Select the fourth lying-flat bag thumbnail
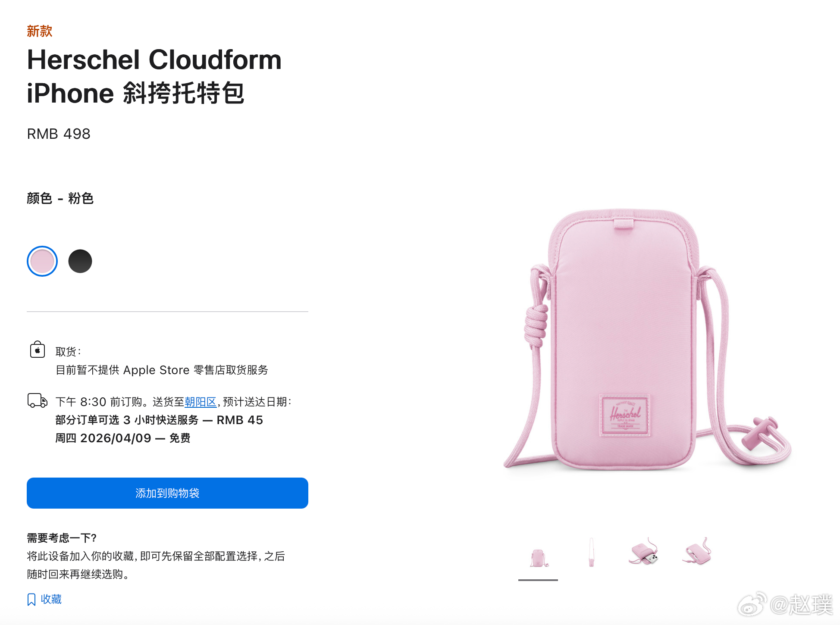 [697, 552]
